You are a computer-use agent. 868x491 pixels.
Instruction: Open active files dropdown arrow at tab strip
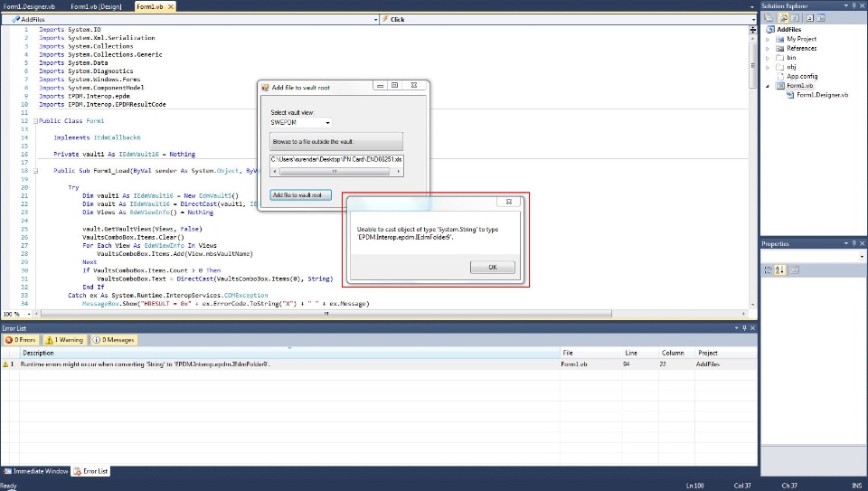[x=751, y=6]
